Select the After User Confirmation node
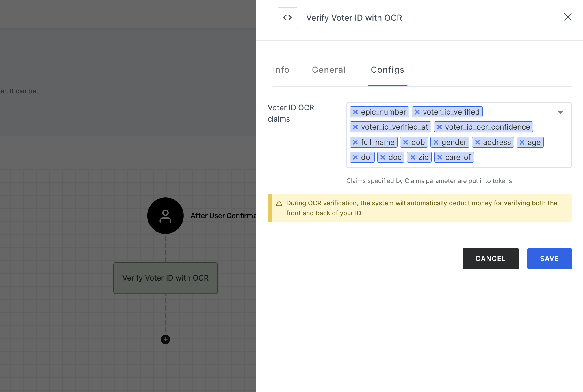 (x=165, y=215)
